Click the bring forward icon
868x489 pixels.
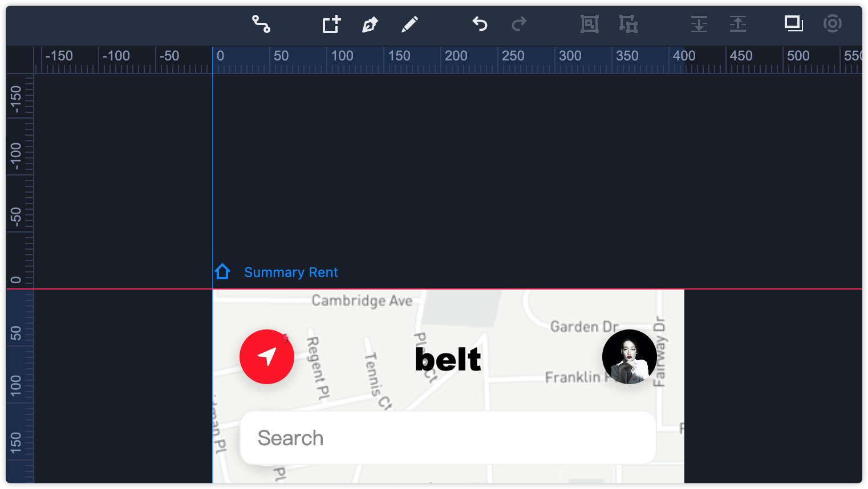tap(737, 24)
